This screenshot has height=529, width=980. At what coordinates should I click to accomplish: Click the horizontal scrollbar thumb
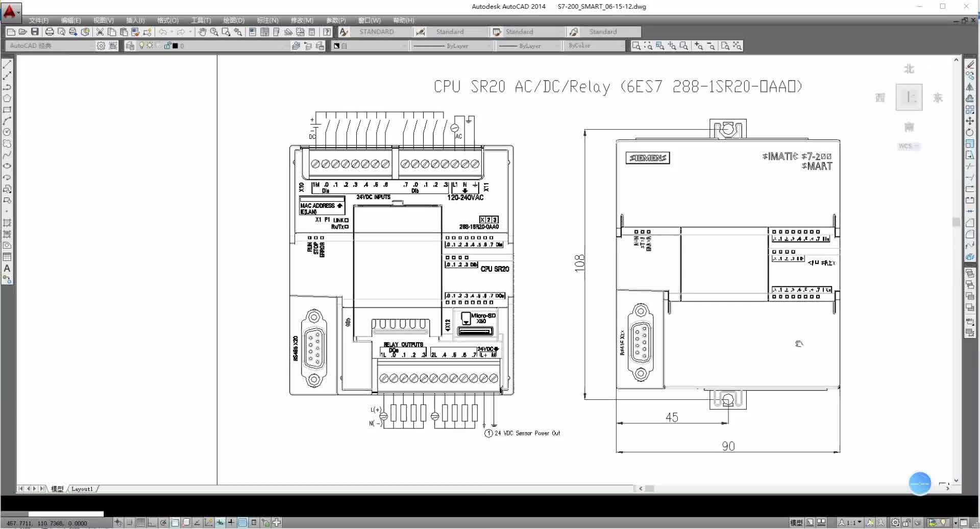(x=649, y=489)
